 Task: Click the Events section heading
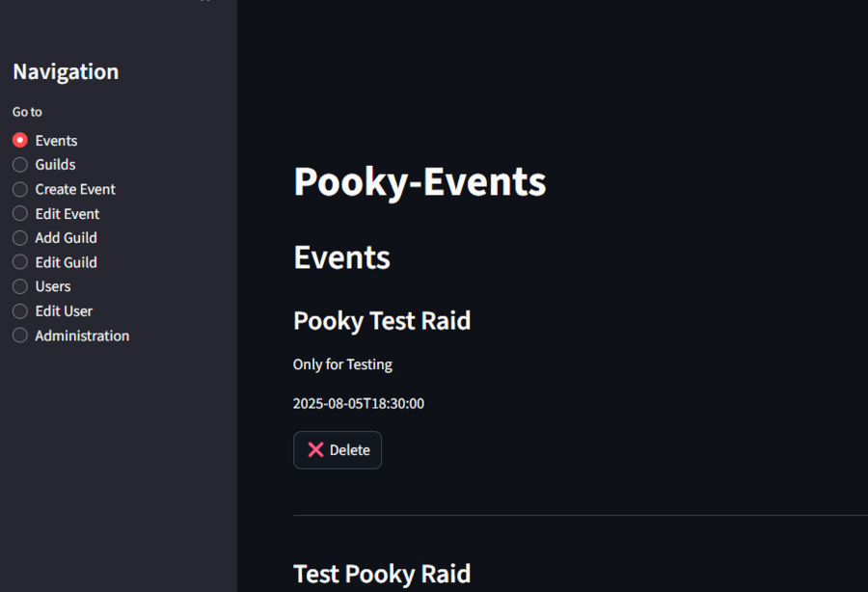pyautogui.click(x=340, y=256)
